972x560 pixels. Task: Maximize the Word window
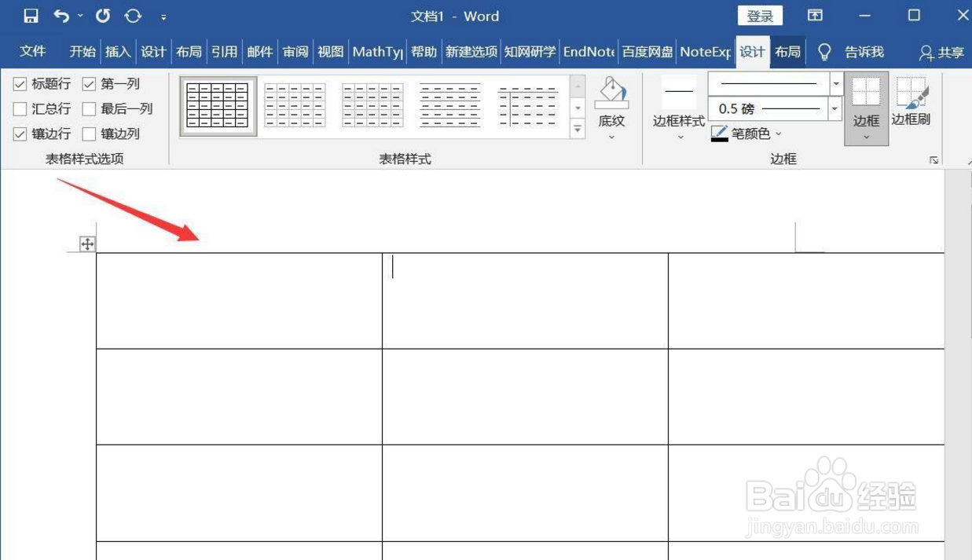click(914, 16)
